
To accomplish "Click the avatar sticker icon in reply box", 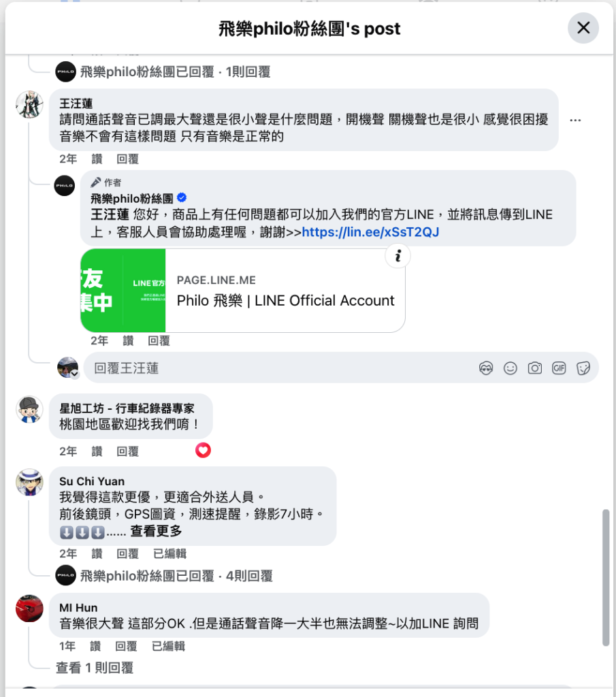I will coord(486,368).
